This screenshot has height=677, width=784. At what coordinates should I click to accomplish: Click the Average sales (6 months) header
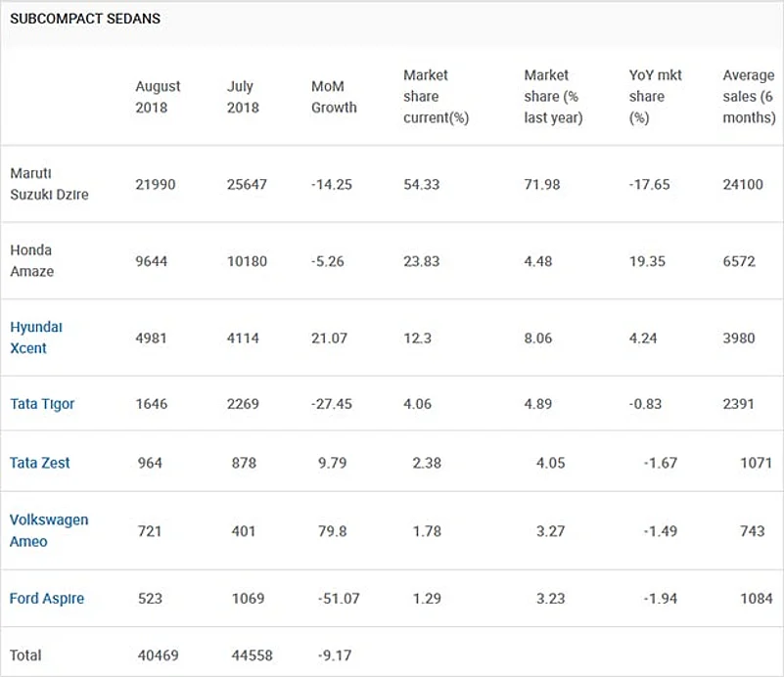[749, 96]
